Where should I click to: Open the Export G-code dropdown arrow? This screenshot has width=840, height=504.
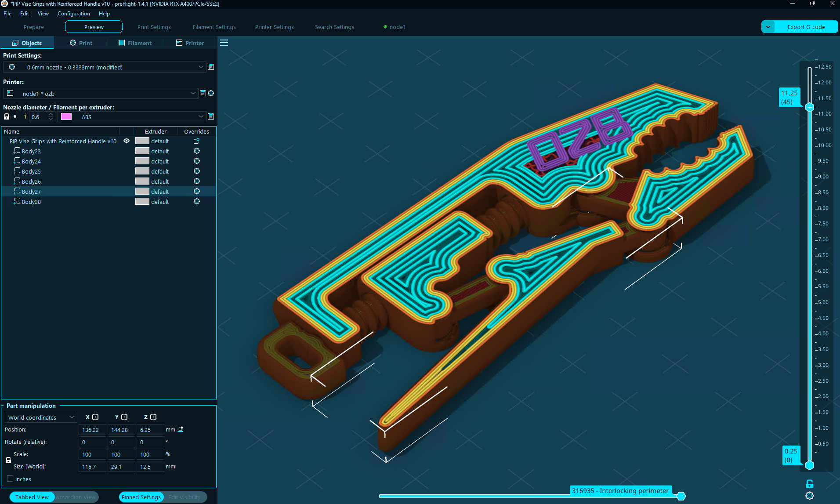pyautogui.click(x=768, y=27)
